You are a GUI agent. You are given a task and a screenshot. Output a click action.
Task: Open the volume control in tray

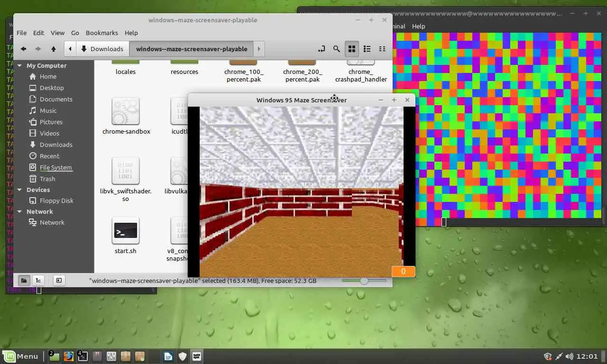pos(570,356)
